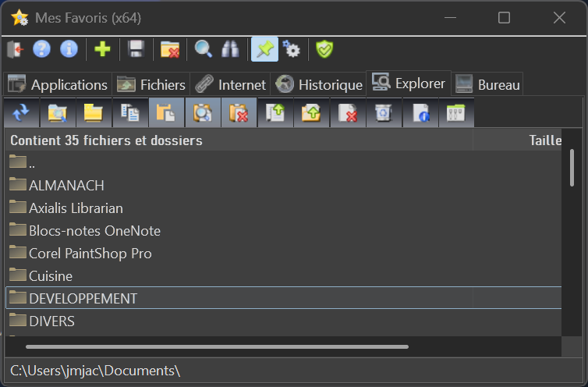The height and width of the screenshot is (387, 588).
Task: Click the horizontal scrollbar under the file list
Action: (x=217, y=346)
